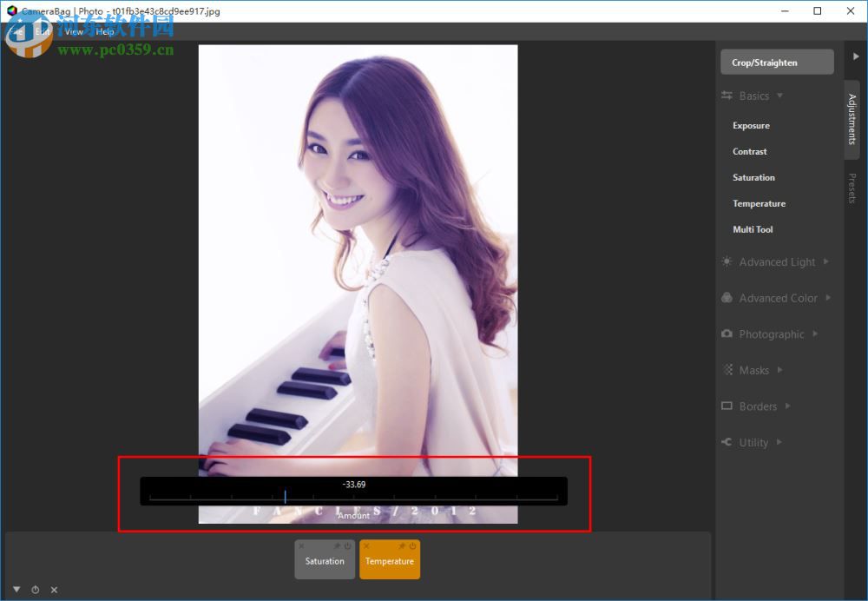
Task: Add a Contrast adjustment
Action: [750, 151]
